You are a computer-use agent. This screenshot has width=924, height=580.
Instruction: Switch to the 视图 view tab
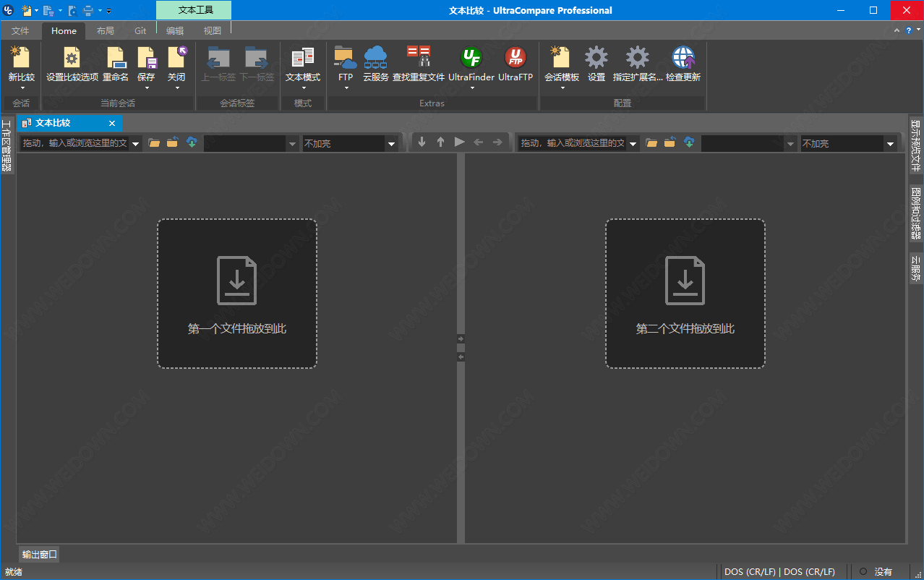pyautogui.click(x=213, y=31)
